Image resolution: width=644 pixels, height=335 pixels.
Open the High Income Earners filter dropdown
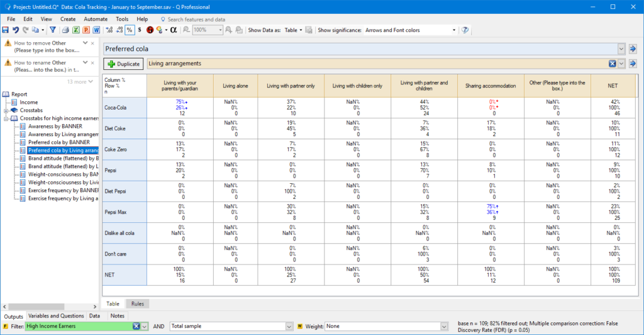coord(145,326)
